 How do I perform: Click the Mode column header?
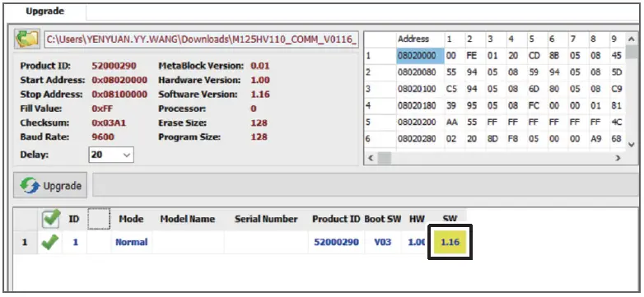(131, 219)
